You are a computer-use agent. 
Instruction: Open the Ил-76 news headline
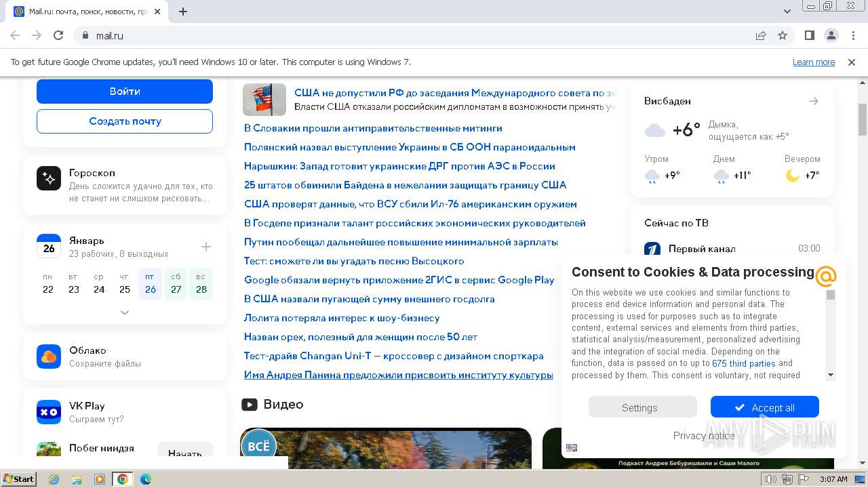410,204
